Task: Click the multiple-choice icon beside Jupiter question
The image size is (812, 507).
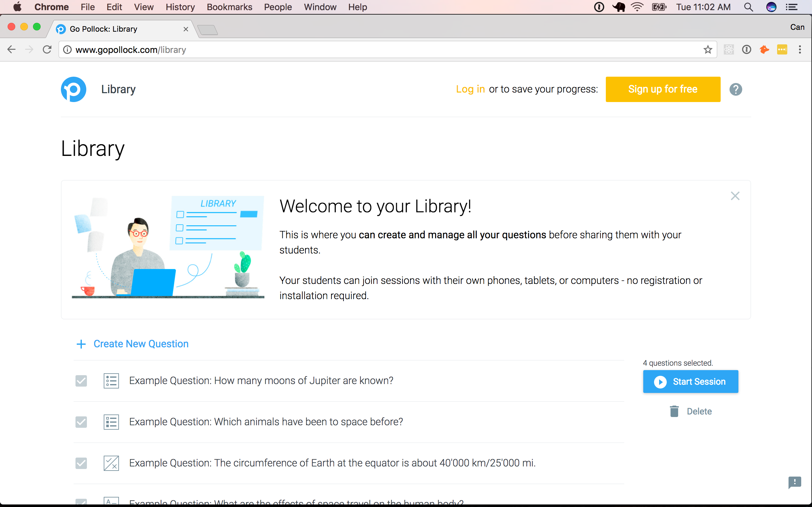Action: (111, 381)
